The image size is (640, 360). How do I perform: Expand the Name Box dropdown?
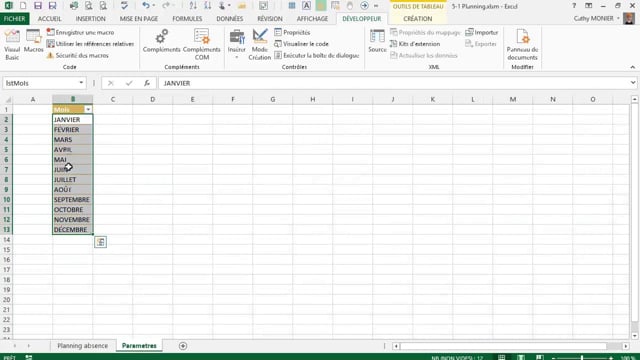click(x=81, y=83)
